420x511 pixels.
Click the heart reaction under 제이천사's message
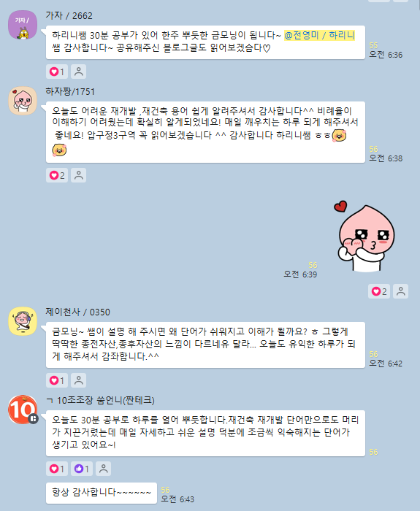pyautogui.click(x=57, y=380)
